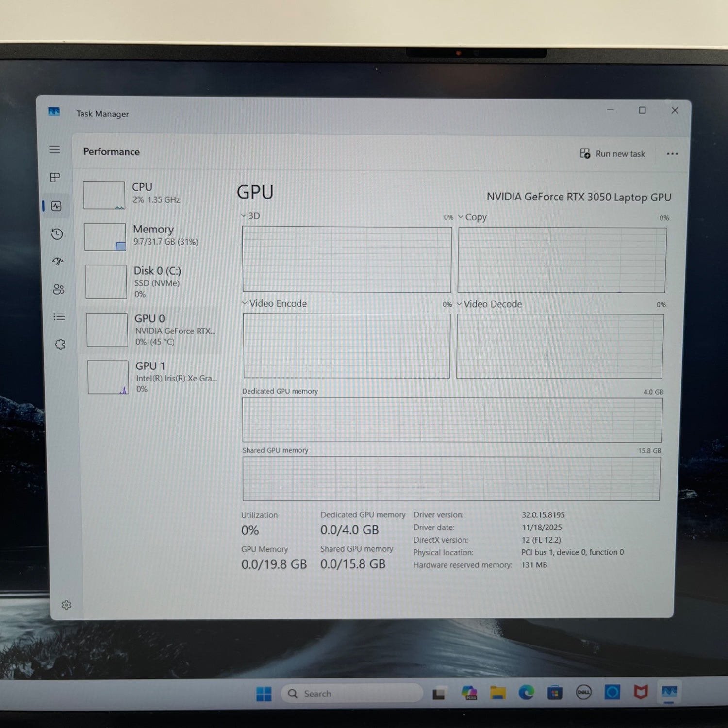Open the 3D graph engine dropdown
The image size is (728, 728).
(250, 216)
